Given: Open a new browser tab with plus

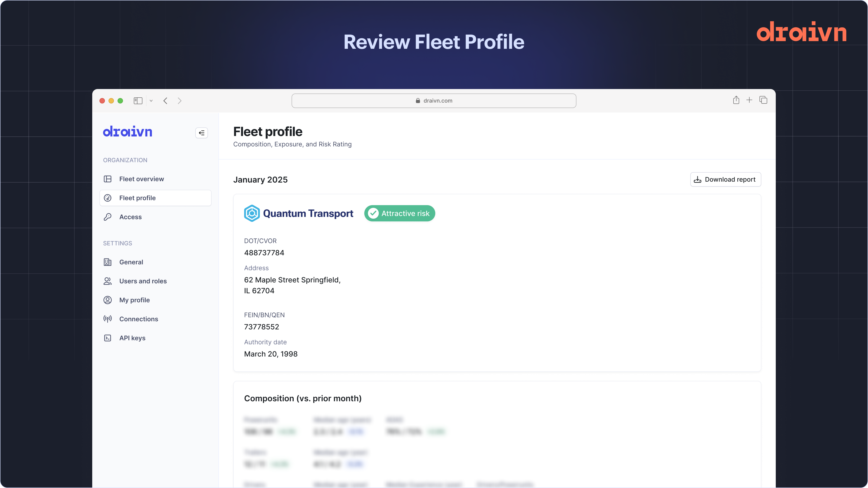Looking at the screenshot, I should pyautogui.click(x=749, y=100).
